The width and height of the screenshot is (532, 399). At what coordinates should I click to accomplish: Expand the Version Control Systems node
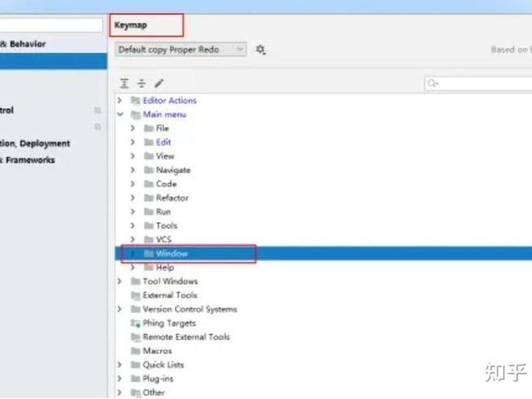(x=120, y=309)
